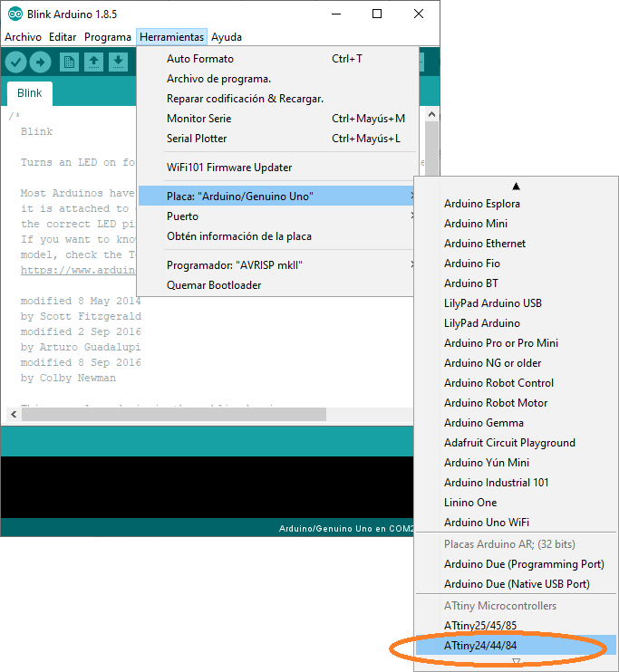Select Auto Formato menu entry
Viewport: 619px width, 672px height.
pos(278,59)
